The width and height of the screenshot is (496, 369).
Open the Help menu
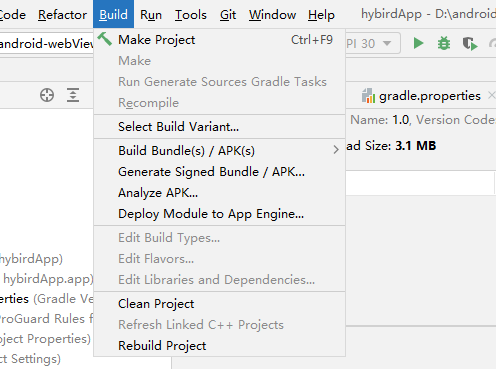click(321, 15)
